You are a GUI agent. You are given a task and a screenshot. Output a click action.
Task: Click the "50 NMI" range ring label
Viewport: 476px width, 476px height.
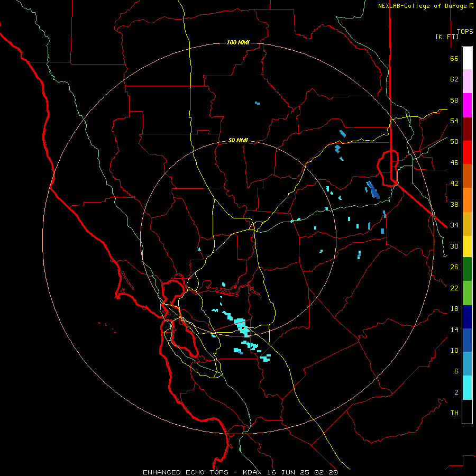tap(238, 140)
